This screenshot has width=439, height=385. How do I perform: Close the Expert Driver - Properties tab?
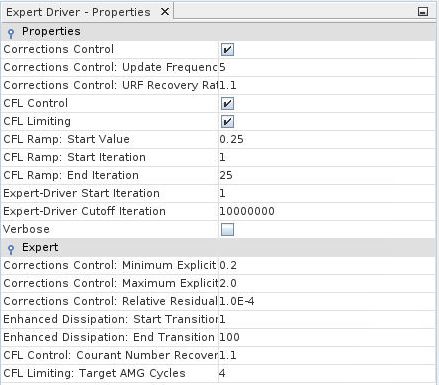[x=165, y=12]
